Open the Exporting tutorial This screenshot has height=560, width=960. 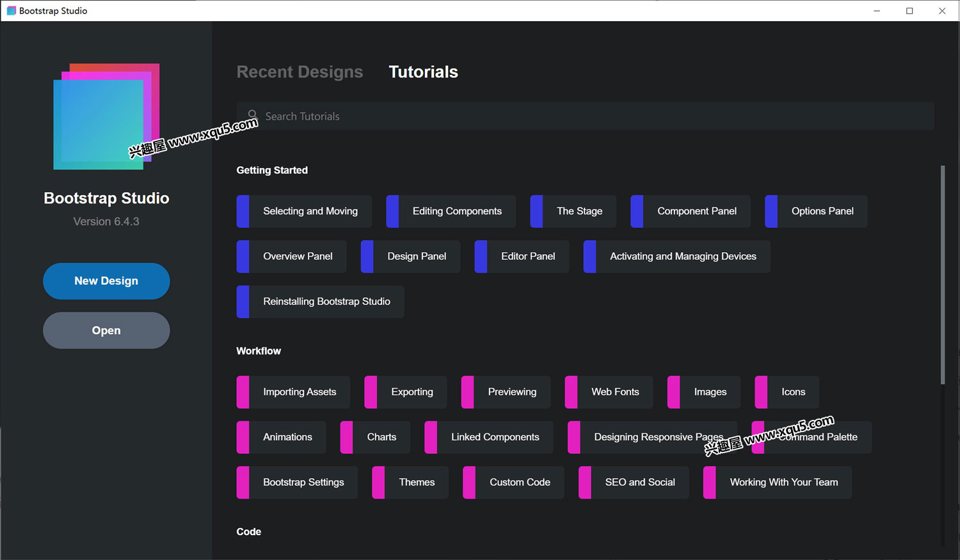[406, 392]
